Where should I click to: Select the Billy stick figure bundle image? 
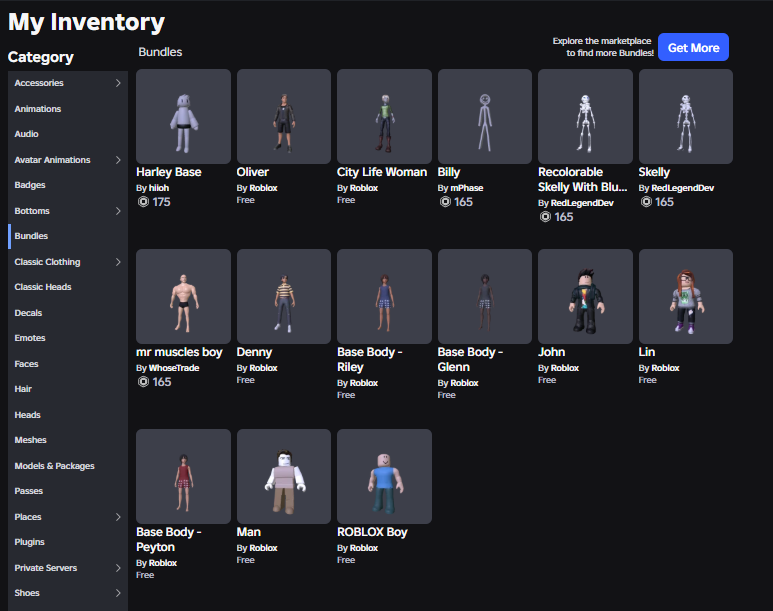(x=485, y=116)
